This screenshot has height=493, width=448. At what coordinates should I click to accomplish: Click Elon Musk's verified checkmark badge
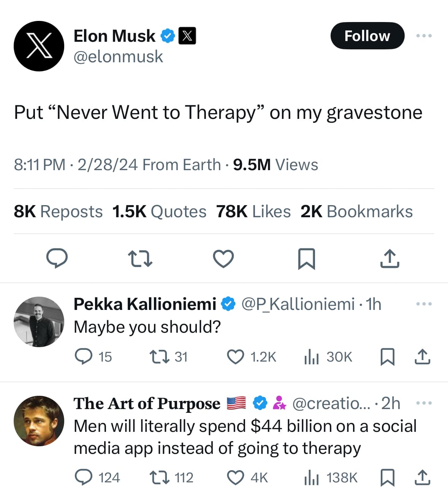tap(167, 36)
